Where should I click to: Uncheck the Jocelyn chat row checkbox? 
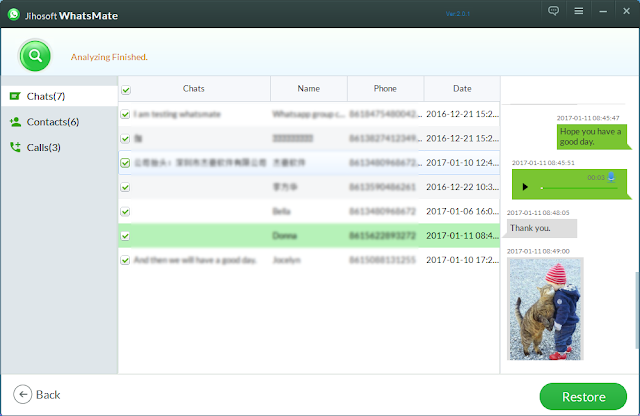coord(125,260)
